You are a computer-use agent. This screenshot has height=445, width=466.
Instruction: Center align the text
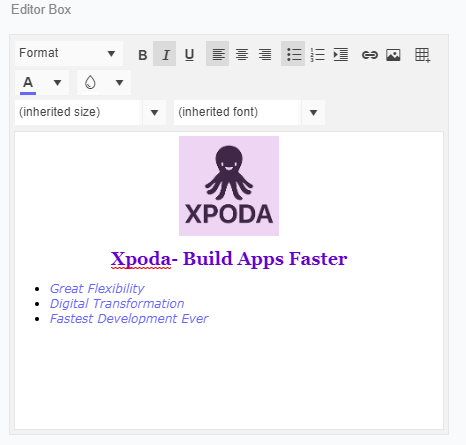pyautogui.click(x=242, y=54)
